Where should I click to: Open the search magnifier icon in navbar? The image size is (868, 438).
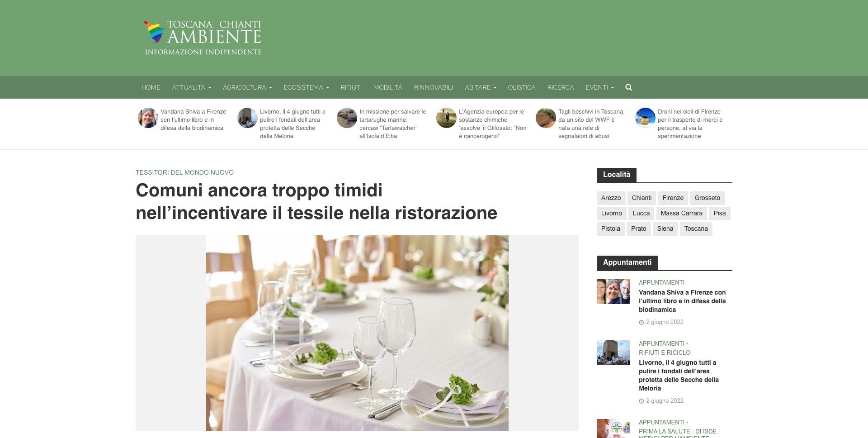click(628, 87)
